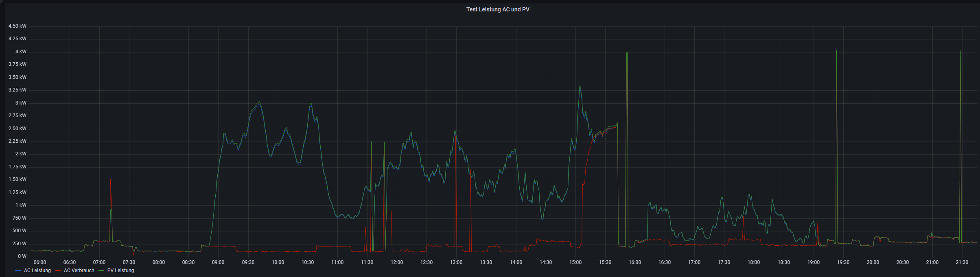
Task: Click the curve peak just after 15:00
Action: (580, 86)
